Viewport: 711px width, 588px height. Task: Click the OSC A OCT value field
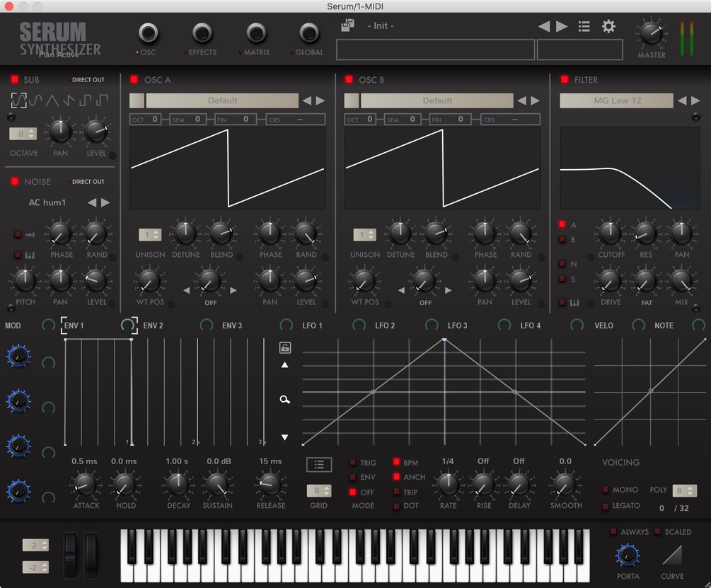tap(146, 120)
